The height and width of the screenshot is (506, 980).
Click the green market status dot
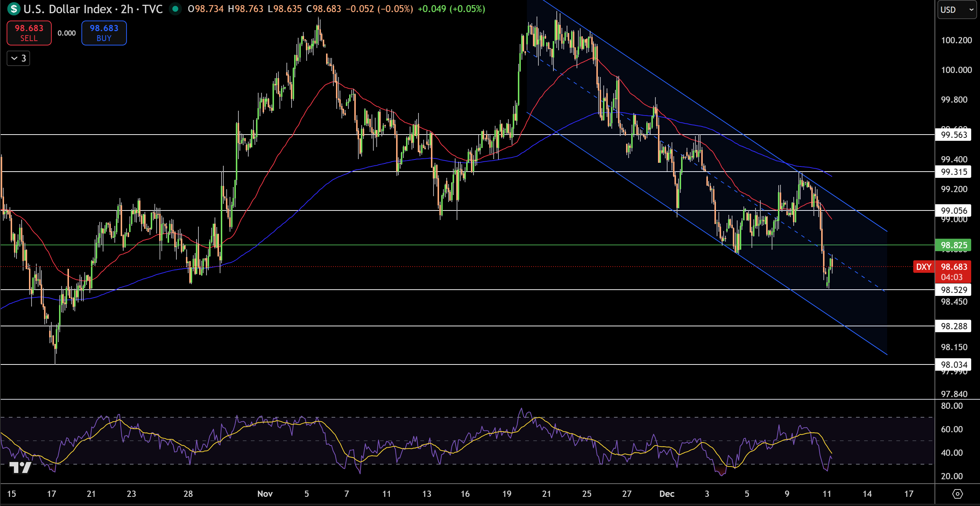[x=175, y=8]
